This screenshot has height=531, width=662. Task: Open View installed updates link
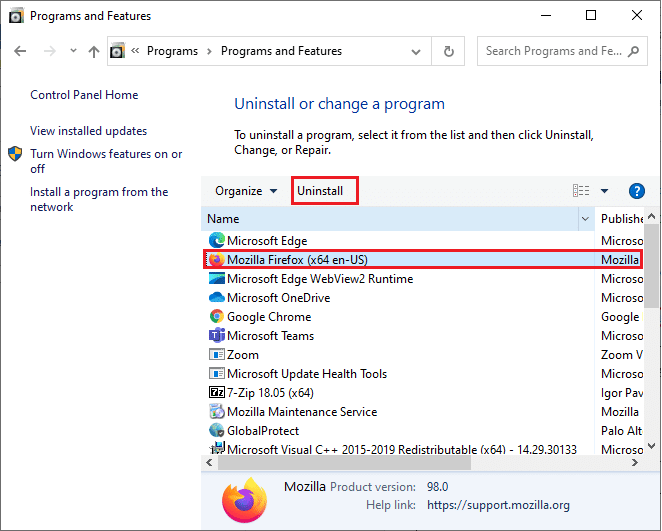click(x=88, y=131)
